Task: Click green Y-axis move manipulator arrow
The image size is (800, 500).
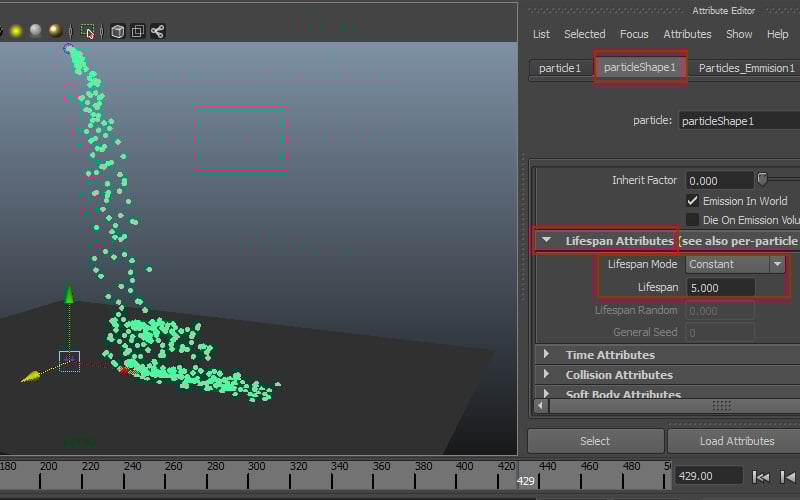Action: click(x=69, y=293)
